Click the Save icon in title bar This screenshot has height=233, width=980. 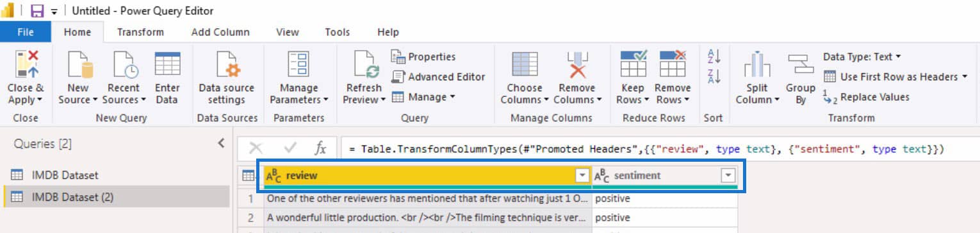pos(37,11)
